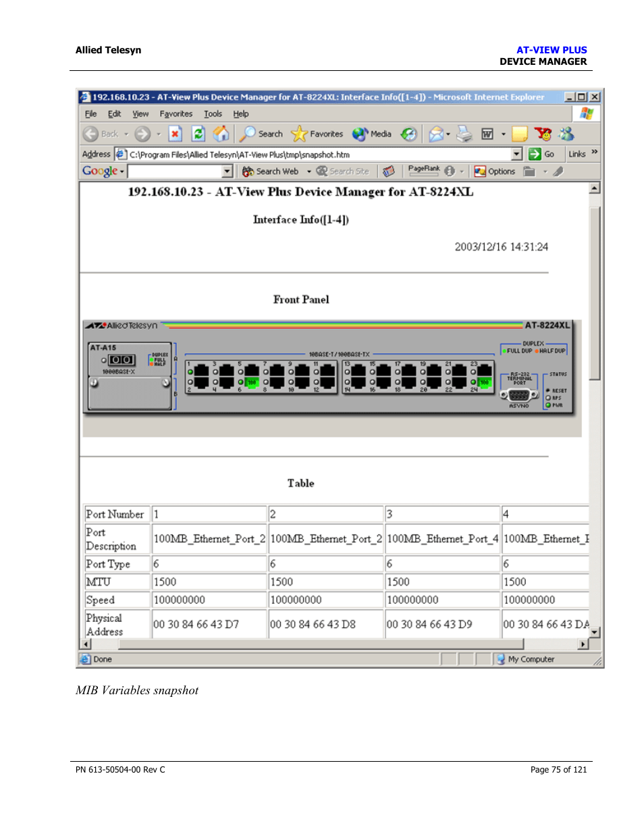Open the File menu

tap(90, 114)
